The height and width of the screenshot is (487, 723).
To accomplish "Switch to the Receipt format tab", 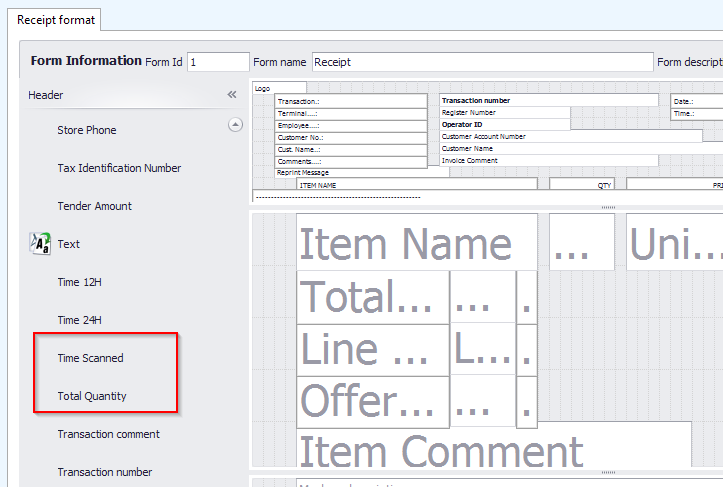I will (58, 19).
